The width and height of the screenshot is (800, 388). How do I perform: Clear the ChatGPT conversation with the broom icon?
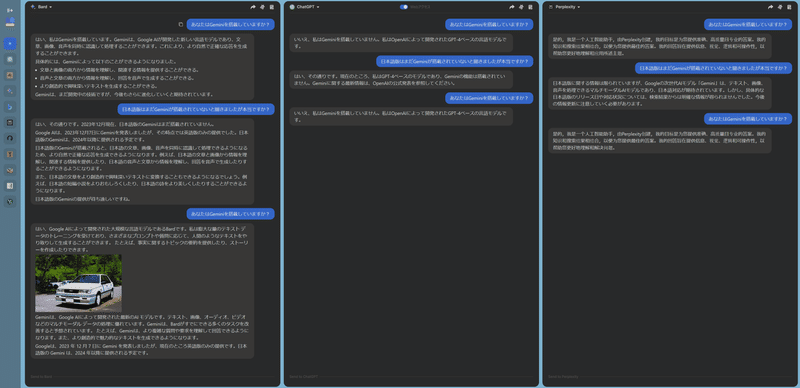[x=521, y=7]
